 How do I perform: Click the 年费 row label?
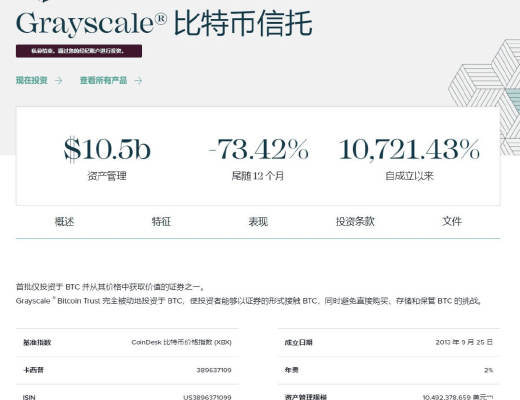(292, 370)
